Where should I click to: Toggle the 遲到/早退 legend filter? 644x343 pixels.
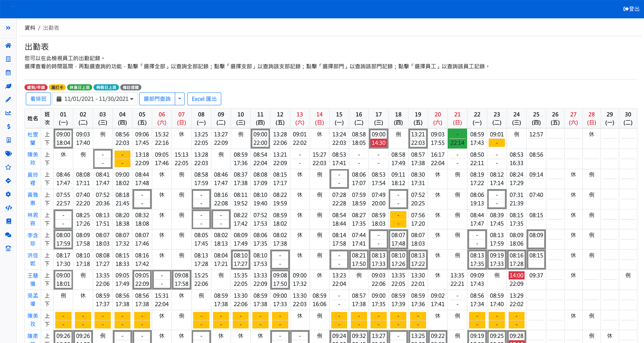tap(36, 87)
